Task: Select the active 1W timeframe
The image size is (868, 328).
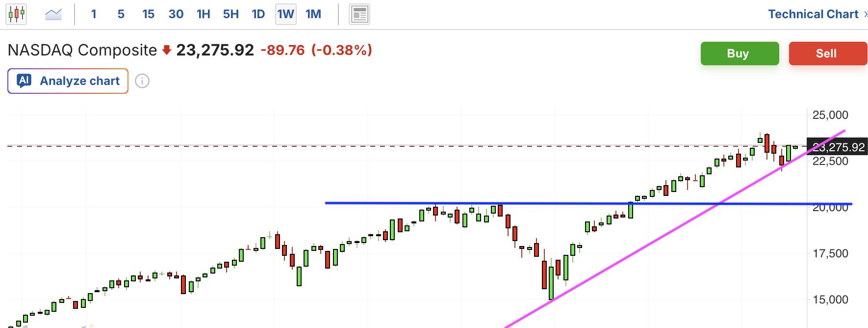Action: pyautogui.click(x=286, y=14)
